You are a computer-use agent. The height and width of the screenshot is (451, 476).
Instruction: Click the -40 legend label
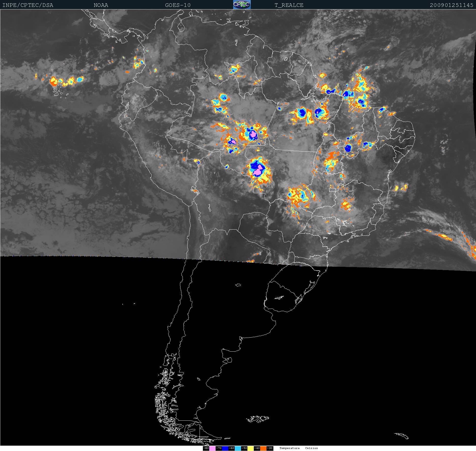point(257,448)
